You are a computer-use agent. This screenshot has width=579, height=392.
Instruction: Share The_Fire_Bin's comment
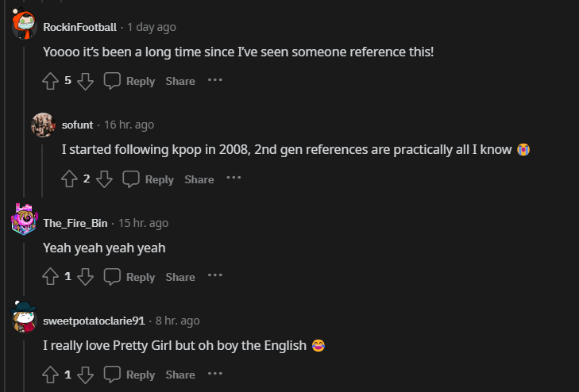point(180,277)
